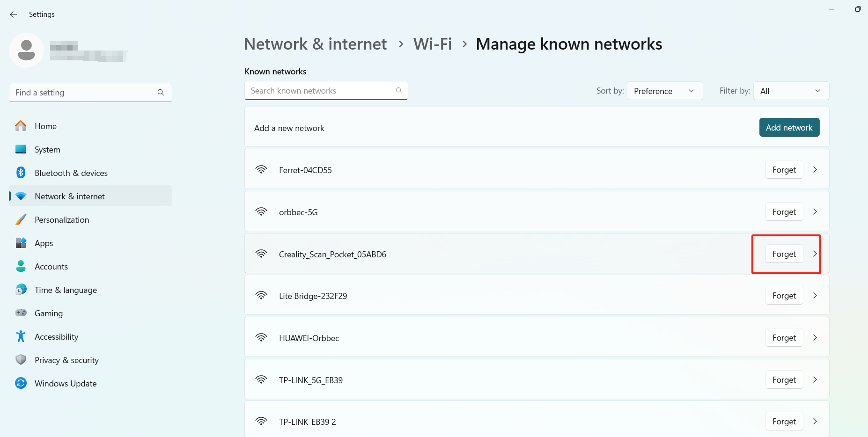Click the Bluetooth & devices icon
The width and height of the screenshot is (868, 437).
pos(21,173)
